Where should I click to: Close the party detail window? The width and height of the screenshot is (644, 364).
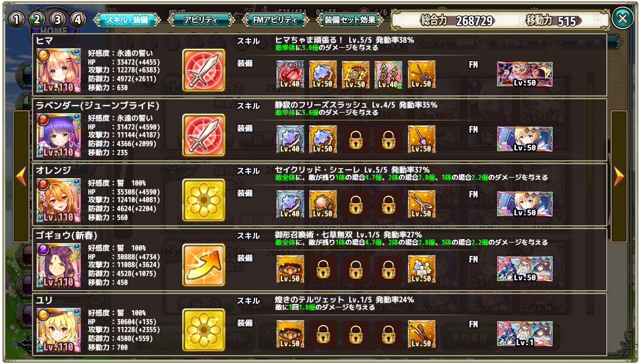(622, 18)
